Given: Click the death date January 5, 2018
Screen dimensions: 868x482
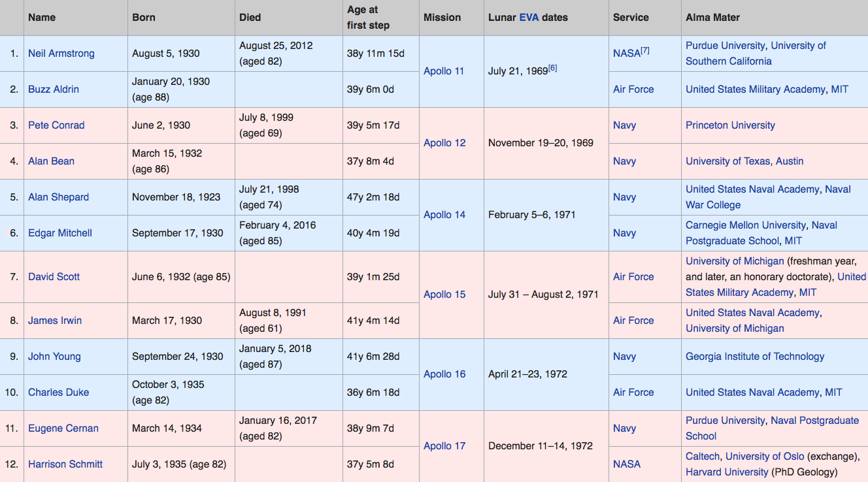Looking at the screenshot, I should coord(275,349).
